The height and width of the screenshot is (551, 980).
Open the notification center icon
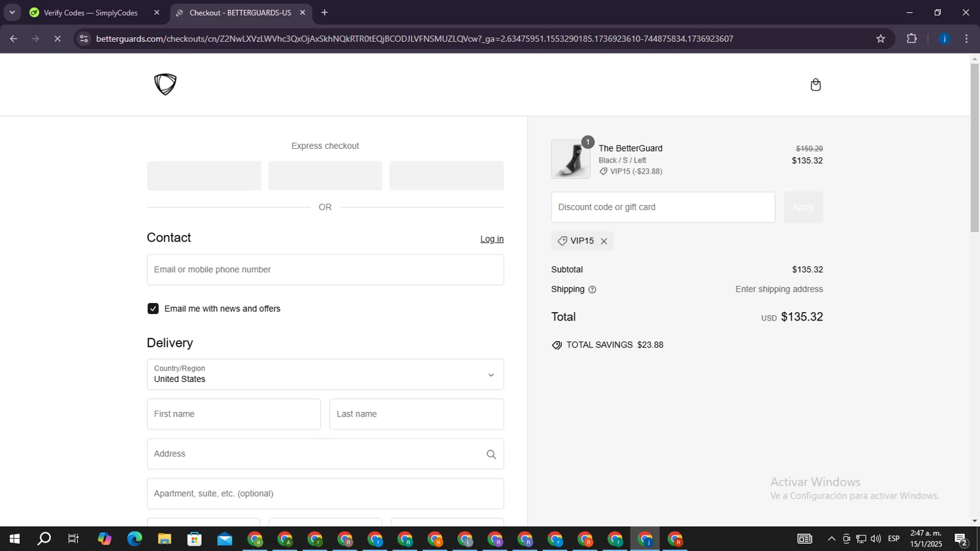pos(961,539)
